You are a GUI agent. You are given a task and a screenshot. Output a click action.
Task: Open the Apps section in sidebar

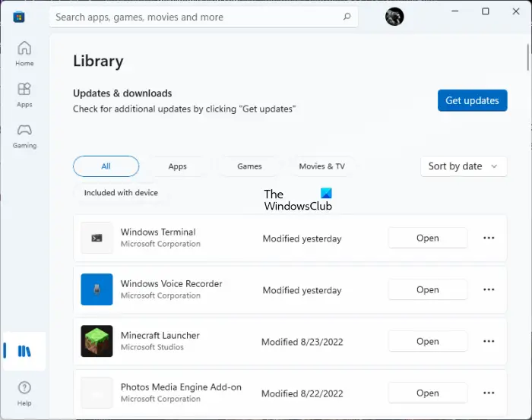(24, 95)
